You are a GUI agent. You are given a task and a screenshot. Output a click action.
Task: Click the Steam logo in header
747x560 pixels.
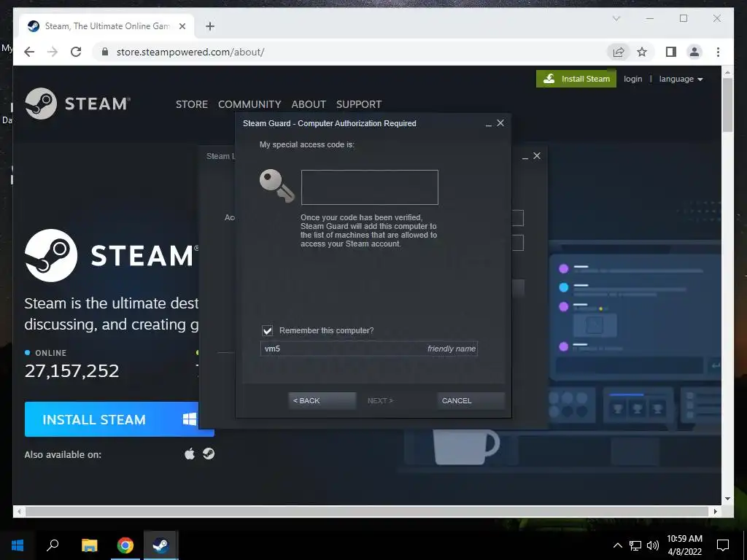(77, 104)
